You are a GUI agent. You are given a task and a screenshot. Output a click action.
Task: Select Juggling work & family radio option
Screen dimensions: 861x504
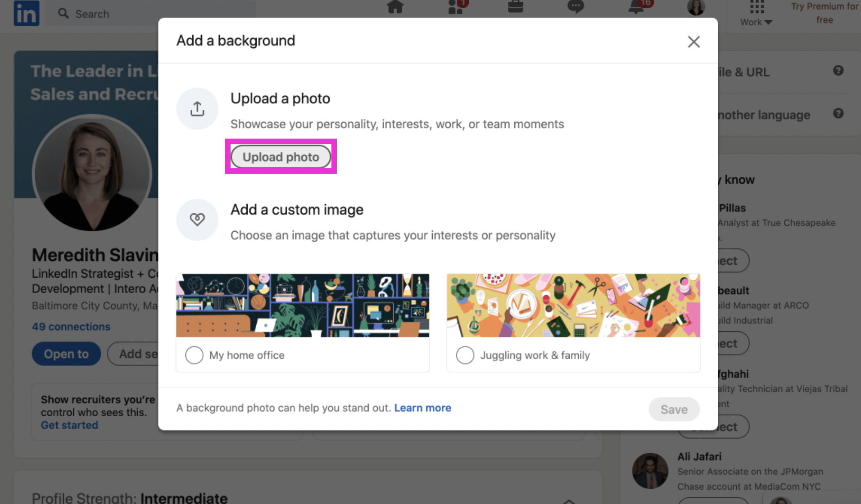(465, 355)
